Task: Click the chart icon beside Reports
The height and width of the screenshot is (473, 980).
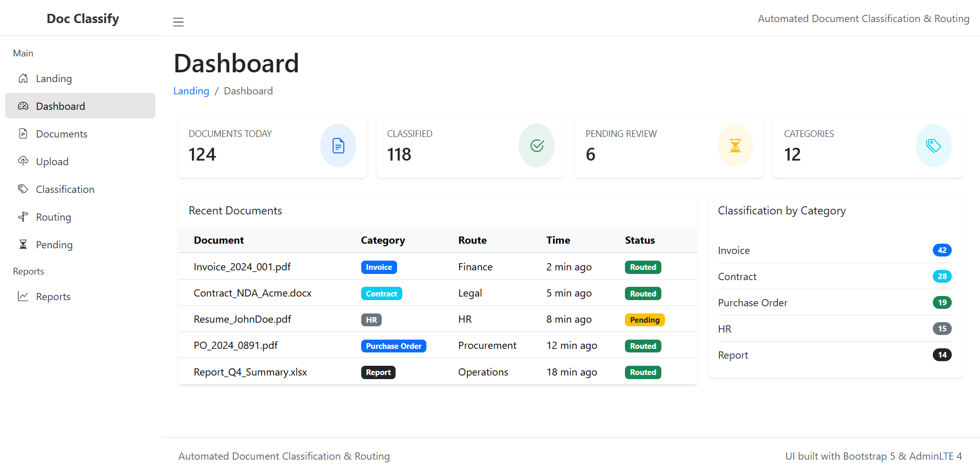Action: click(x=23, y=296)
